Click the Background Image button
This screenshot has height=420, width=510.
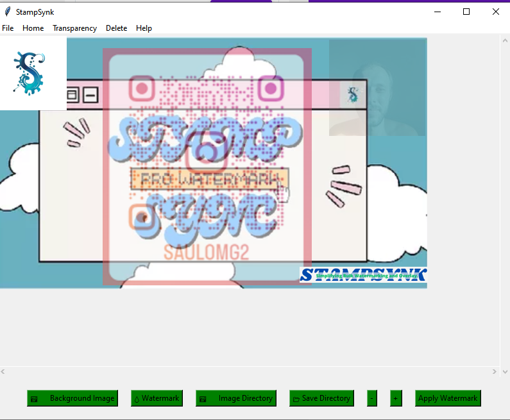tap(72, 398)
